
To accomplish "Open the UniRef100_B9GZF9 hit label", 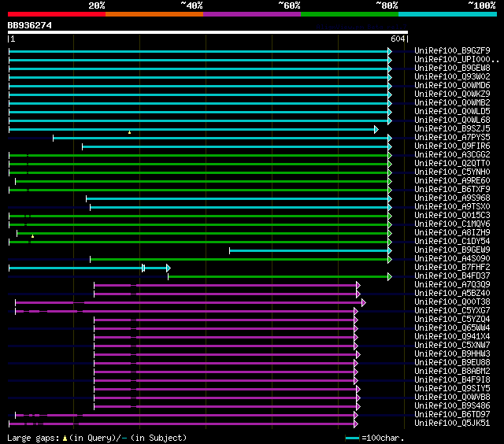I will pos(453,51).
